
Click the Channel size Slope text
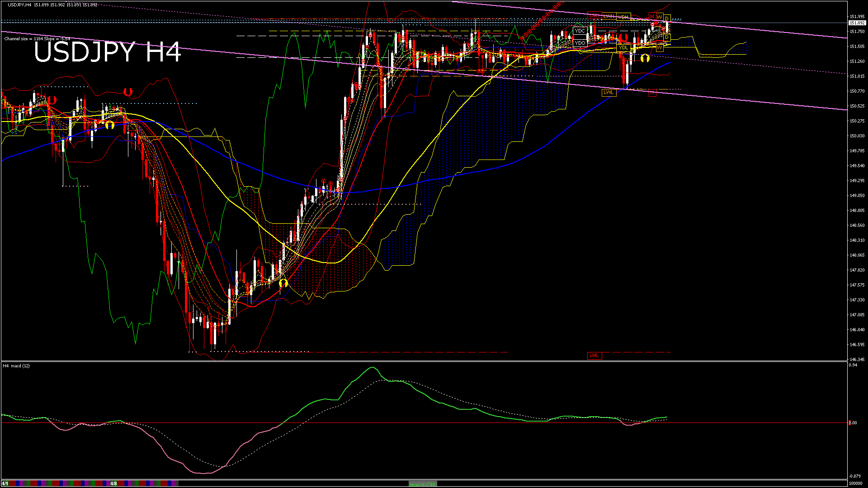coord(37,39)
